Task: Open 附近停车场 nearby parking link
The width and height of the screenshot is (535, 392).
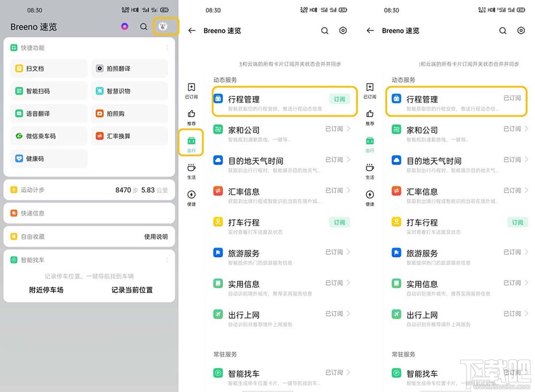Action: click(x=46, y=290)
